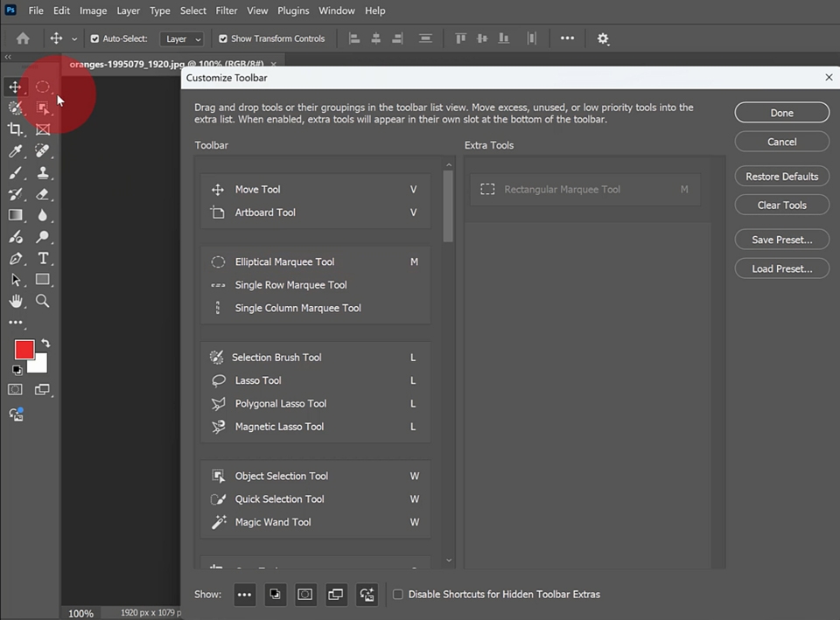840x620 pixels.
Task: Reset default foreground and background colors
Action: coord(17,369)
